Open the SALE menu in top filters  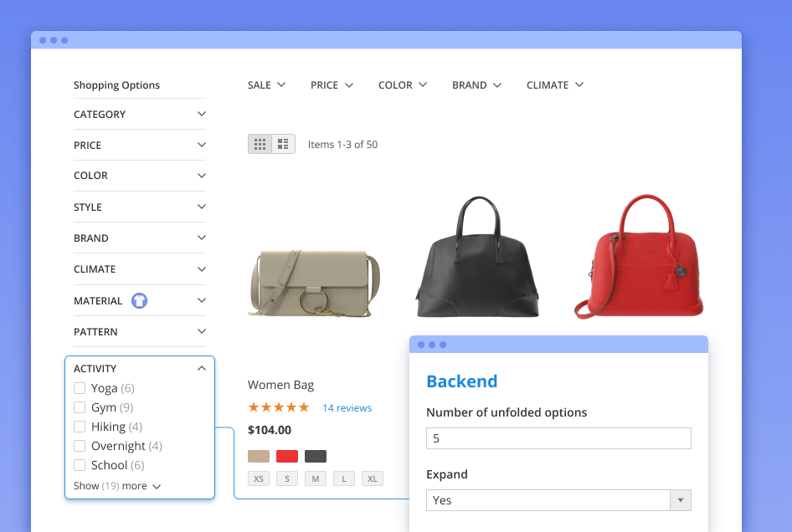click(266, 85)
